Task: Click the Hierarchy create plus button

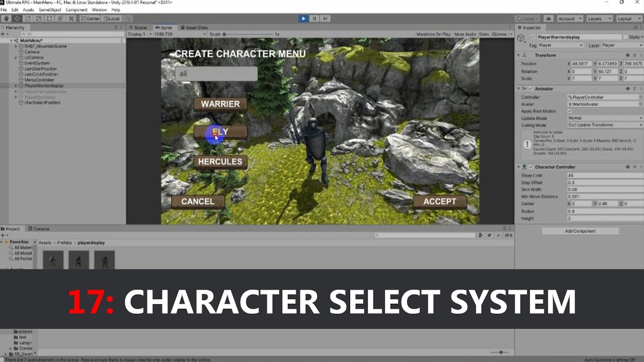Action: (4, 34)
